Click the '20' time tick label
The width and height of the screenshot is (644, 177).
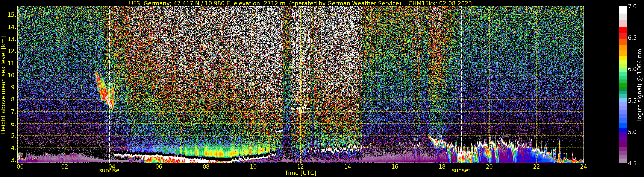[x=489, y=166]
